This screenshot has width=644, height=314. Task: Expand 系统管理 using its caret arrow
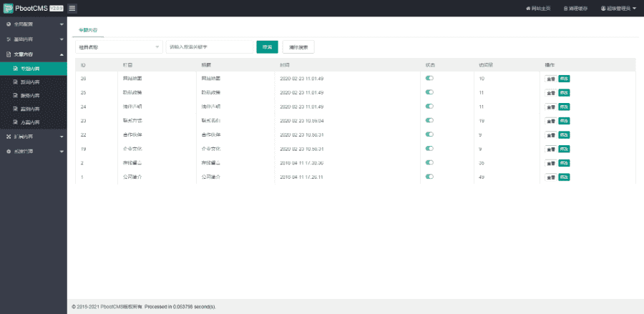pyautogui.click(x=62, y=152)
